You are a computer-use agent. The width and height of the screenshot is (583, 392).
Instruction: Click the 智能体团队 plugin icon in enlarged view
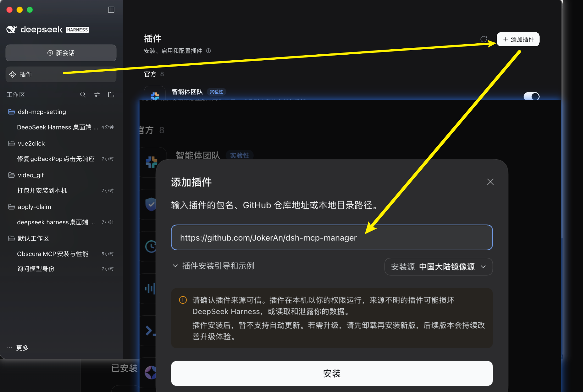(151, 162)
